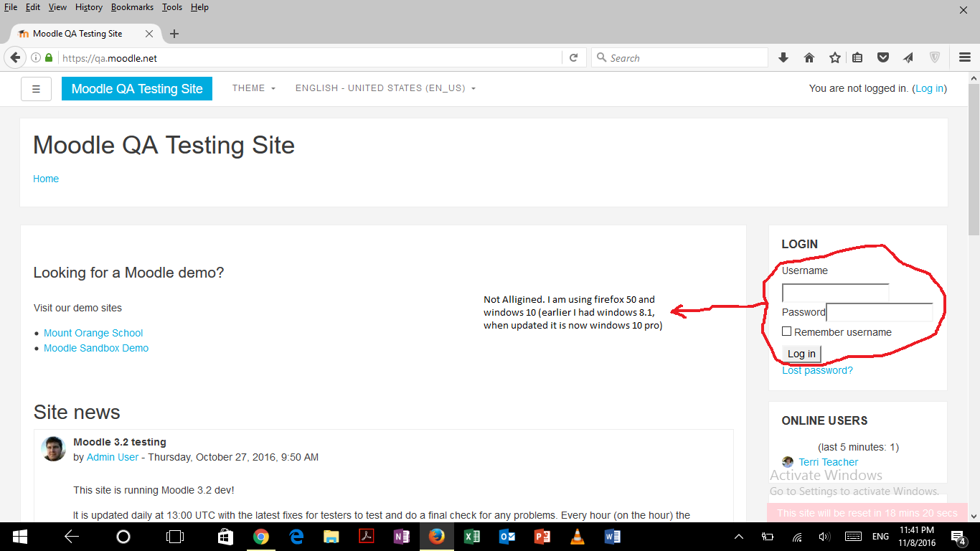Image resolution: width=980 pixels, height=551 pixels.
Task: Click the shield extension icon
Action: pyautogui.click(x=935, y=58)
